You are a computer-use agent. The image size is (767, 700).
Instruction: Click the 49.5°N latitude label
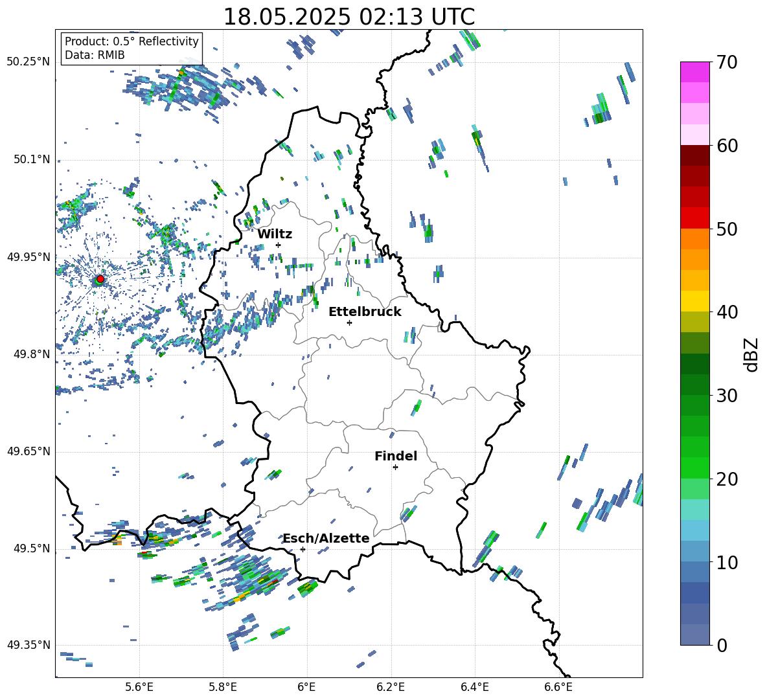31,548
